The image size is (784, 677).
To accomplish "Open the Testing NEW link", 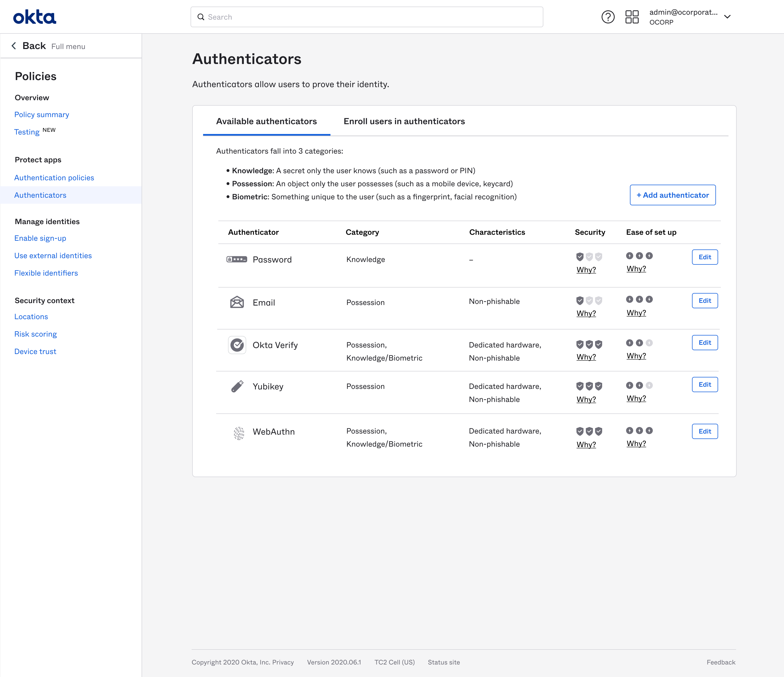I will (26, 132).
